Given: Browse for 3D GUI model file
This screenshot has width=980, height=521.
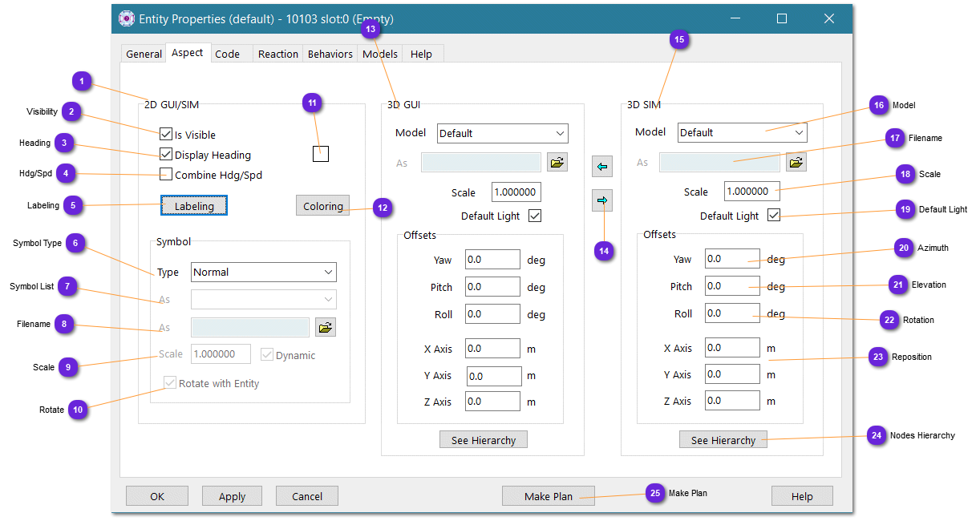Looking at the screenshot, I should pyautogui.click(x=557, y=163).
